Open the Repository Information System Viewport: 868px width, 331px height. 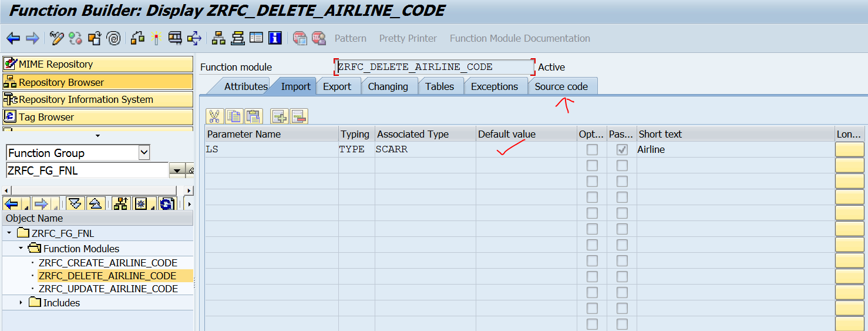(x=97, y=99)
